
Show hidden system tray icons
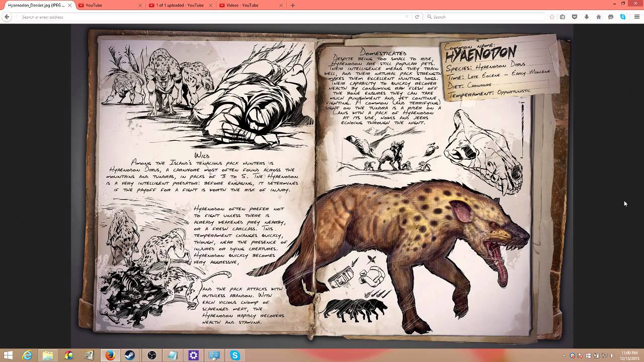pyautogui.click(x=564, y=356)
